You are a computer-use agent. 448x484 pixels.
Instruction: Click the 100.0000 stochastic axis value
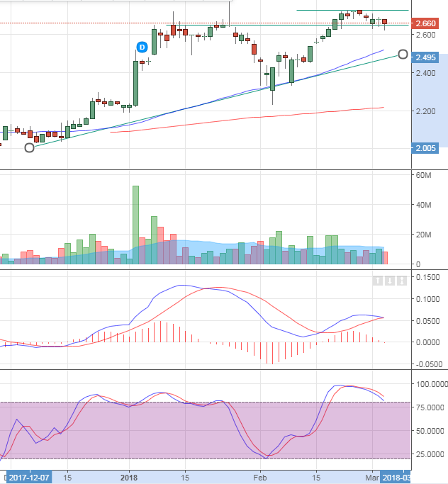432,384
